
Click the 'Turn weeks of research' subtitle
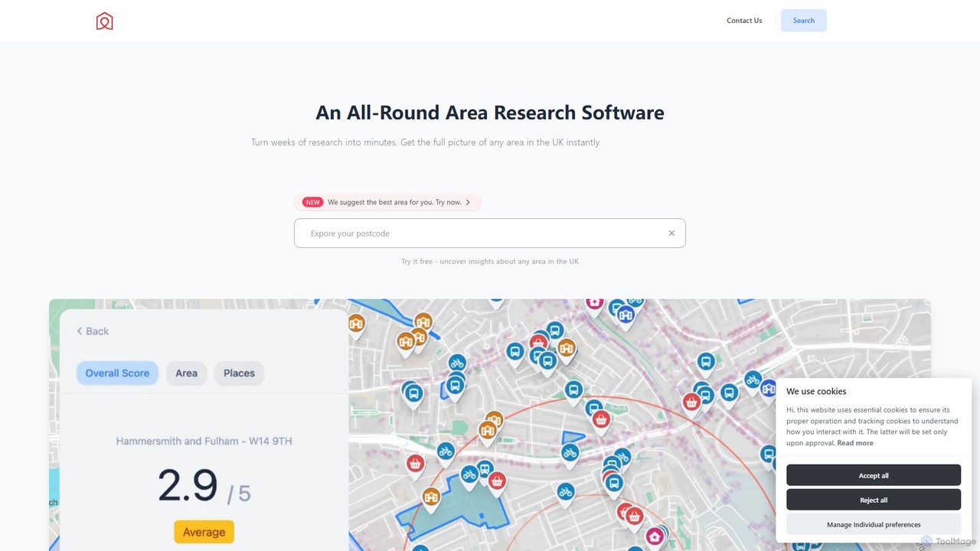click(x=426, y=142)
